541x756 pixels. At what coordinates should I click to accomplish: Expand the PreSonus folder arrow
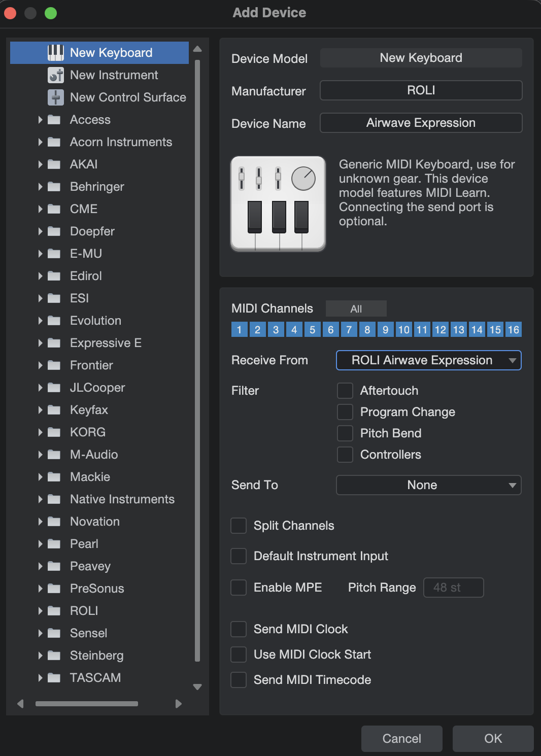click(40, 589)
